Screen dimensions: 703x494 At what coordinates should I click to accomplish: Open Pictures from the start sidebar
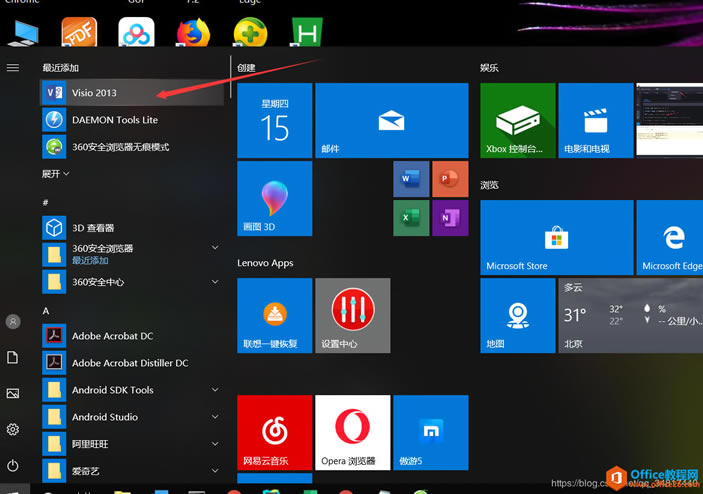13,394
